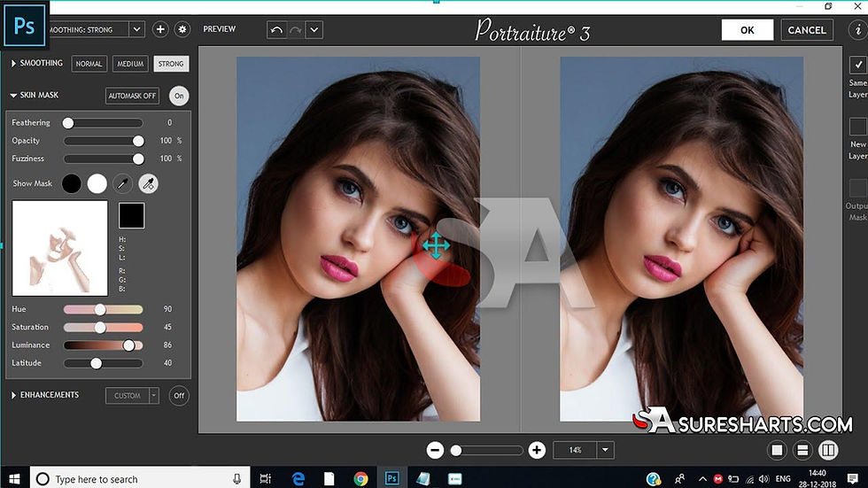The height and width of the screenshot is (488, 868).
Task: Switch to horizontal split preview
Action: point(802,451)
